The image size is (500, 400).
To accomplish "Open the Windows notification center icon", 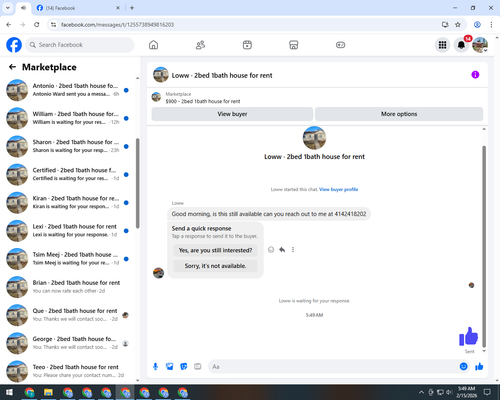I will (487, 392).
